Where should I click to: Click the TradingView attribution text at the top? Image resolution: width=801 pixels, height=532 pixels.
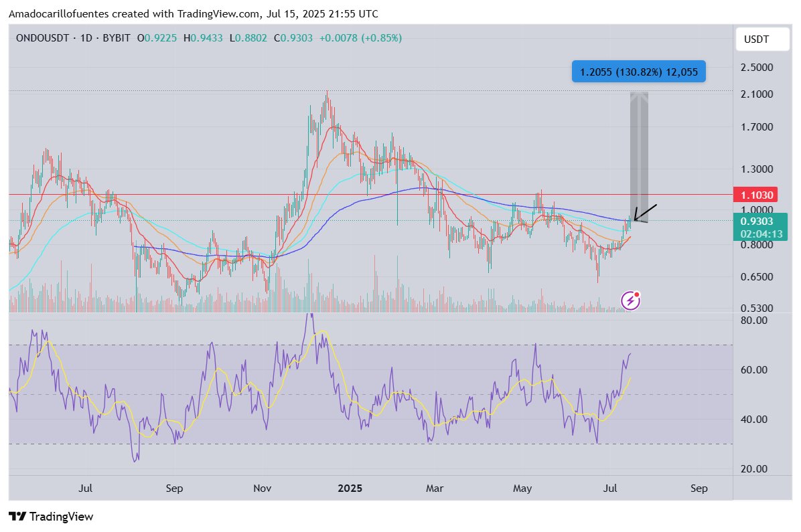(x=193, y=13)
